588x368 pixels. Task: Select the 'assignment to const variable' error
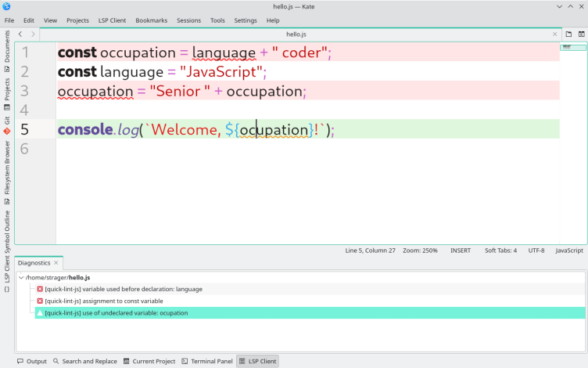pos(103,301)
